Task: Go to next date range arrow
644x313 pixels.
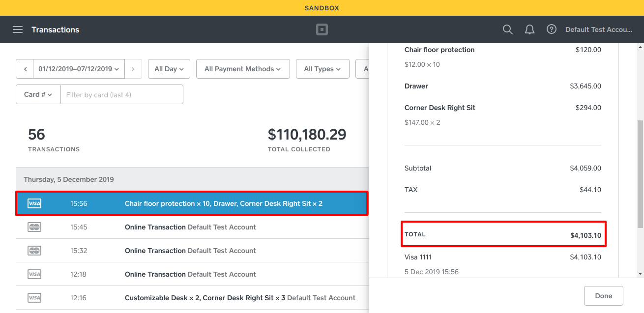Action: [133, 69]
